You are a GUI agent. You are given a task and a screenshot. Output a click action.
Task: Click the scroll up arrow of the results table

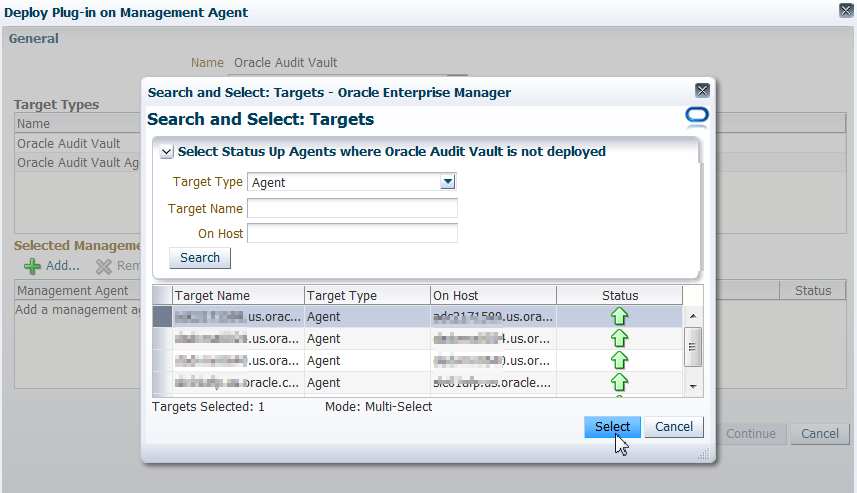693,316
